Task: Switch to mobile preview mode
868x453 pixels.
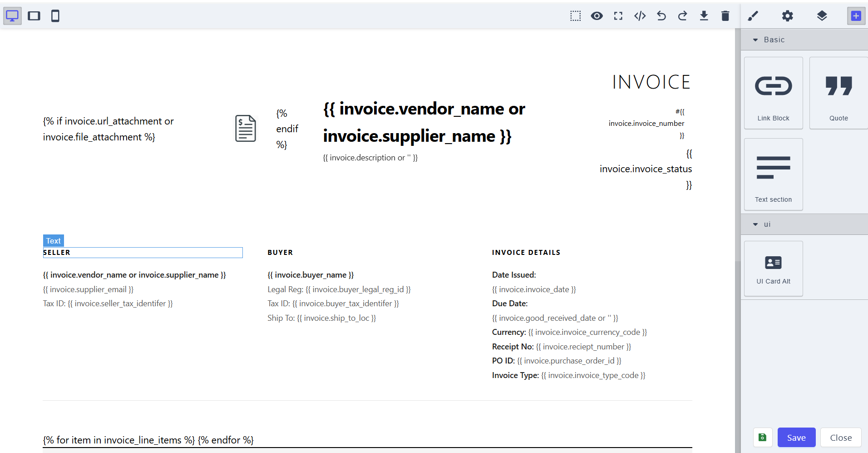Action: point(55,15)
